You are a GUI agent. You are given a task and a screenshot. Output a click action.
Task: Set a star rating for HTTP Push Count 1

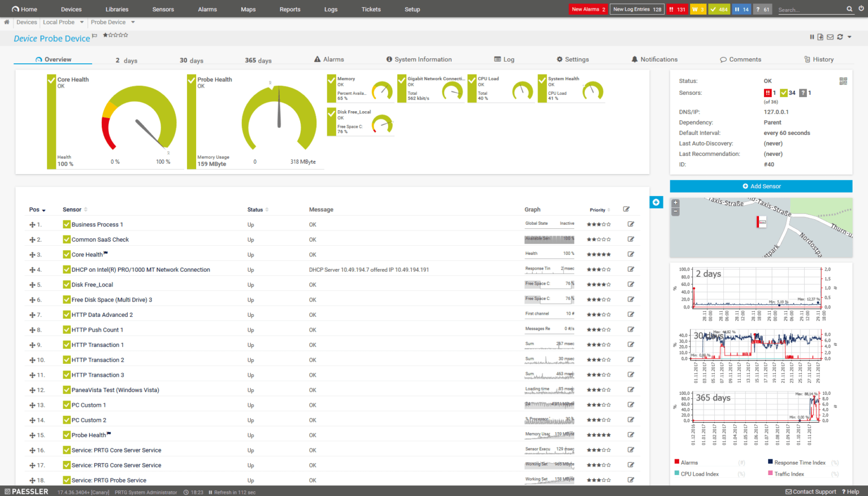(x=598, y=329)
